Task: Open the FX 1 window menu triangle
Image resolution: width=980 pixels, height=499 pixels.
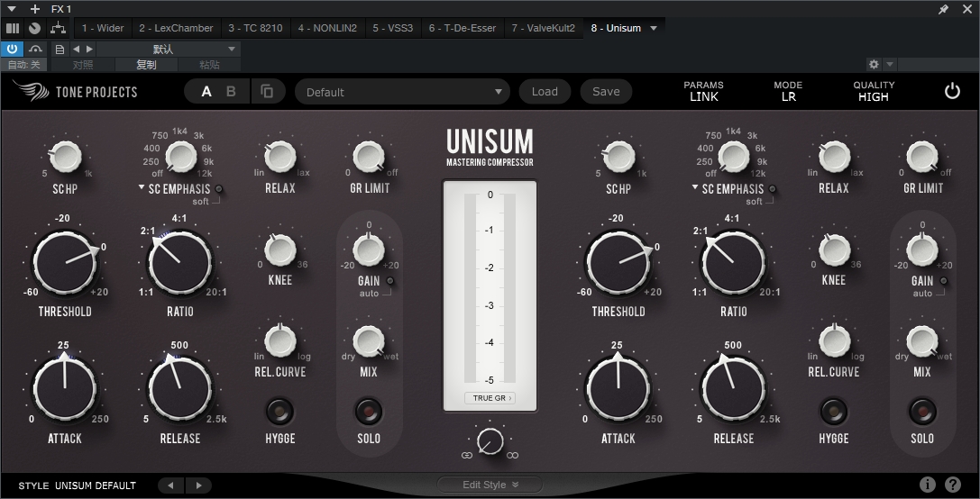Action: coord(12,9)
